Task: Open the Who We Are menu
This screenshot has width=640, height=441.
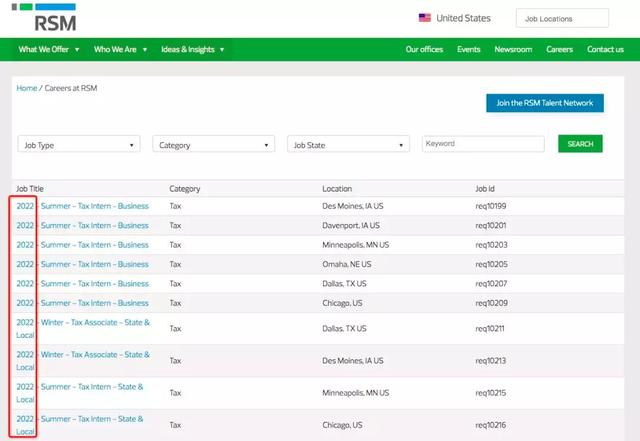Action: tap(120, 49)
